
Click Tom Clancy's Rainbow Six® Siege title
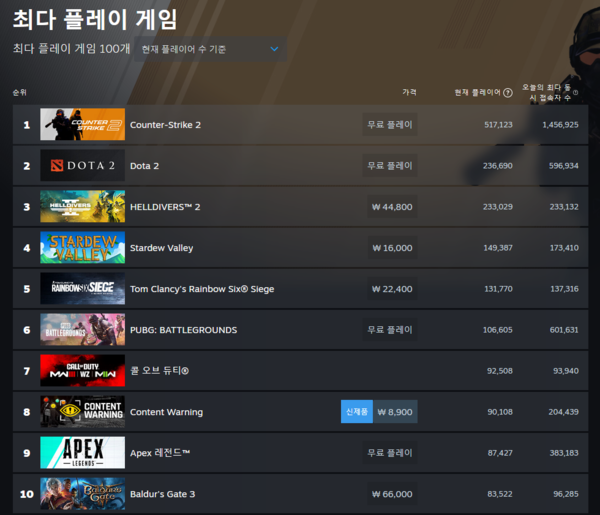click(202, 289)
